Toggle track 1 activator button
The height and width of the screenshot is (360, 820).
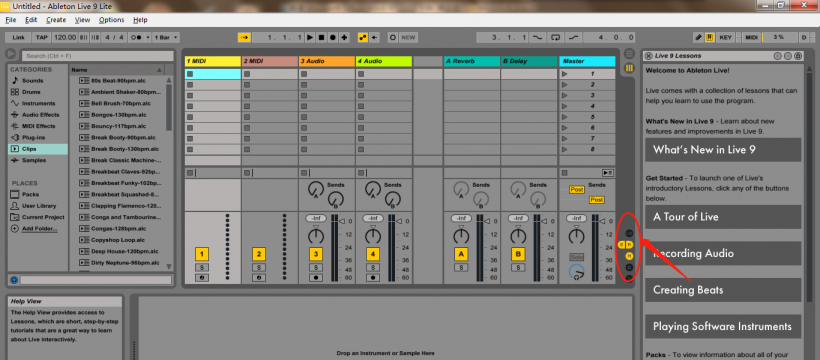(x=202, y=254)
